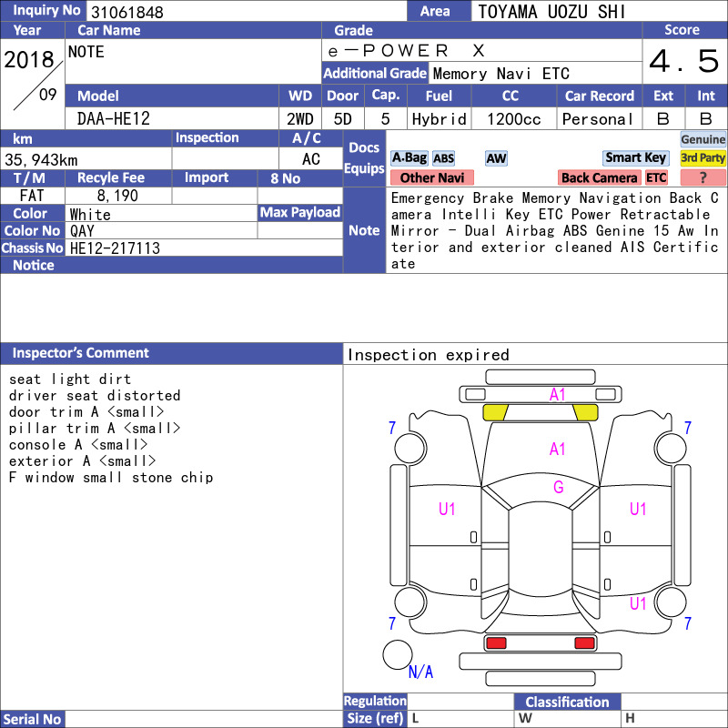Click the ABS equipment badge
728x728 pixels.
[443, 158]
